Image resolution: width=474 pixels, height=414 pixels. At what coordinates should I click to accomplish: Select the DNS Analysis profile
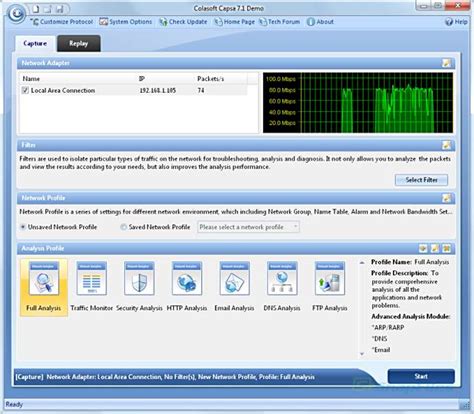coord(282,287)
